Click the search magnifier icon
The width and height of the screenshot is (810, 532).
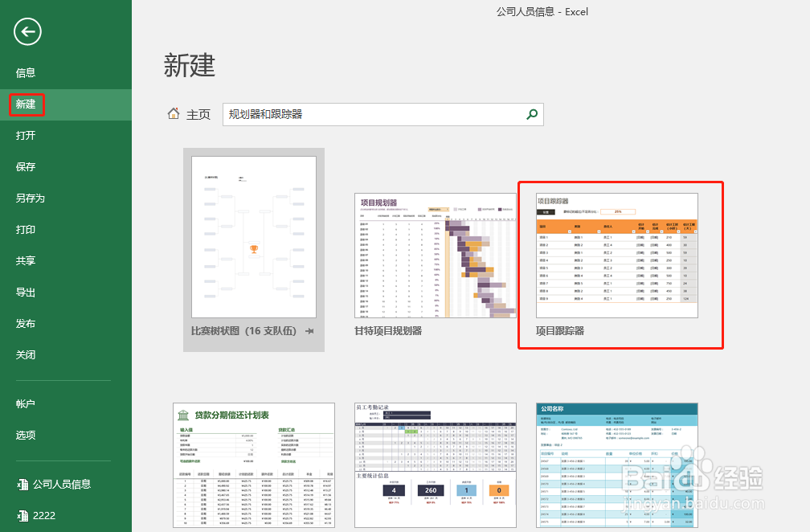pyautogui.click(x=532, y=114)
